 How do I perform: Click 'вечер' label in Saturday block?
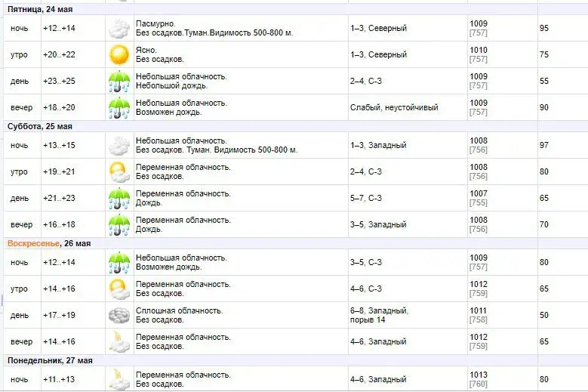21,224
